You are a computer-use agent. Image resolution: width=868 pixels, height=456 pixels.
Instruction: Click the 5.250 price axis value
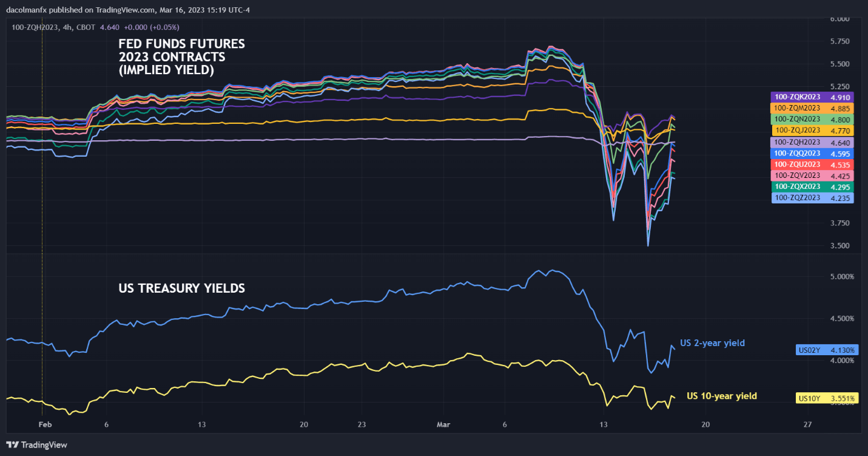pos(840,87)
